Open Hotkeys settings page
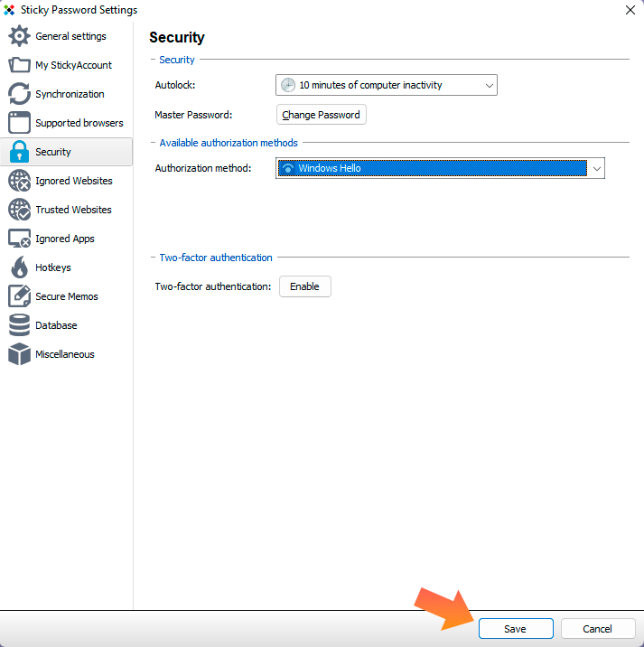This screenshot has height=647, width=644. [52, 267]
